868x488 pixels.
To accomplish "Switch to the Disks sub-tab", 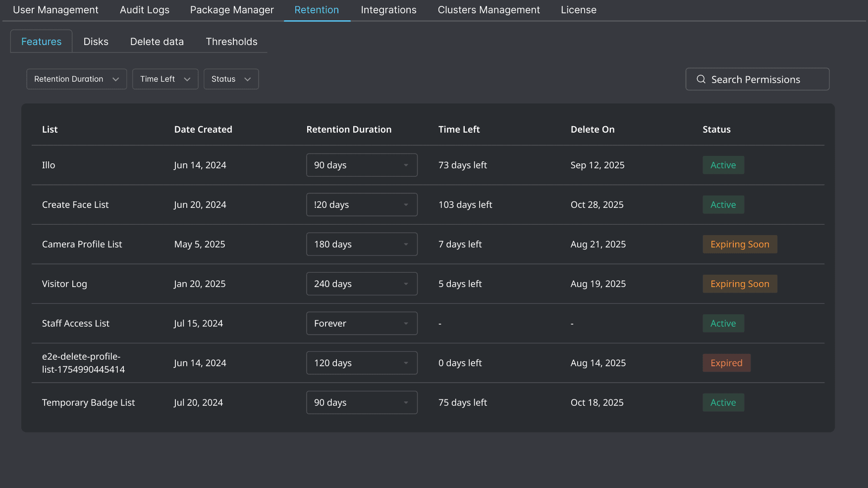I will coord(96,42).
